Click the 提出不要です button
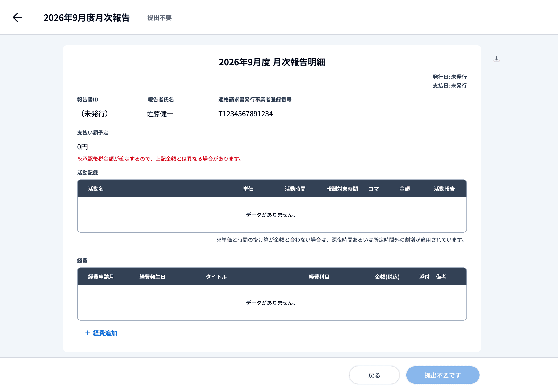This screenshot has height=392, width=558. (442, 375)
